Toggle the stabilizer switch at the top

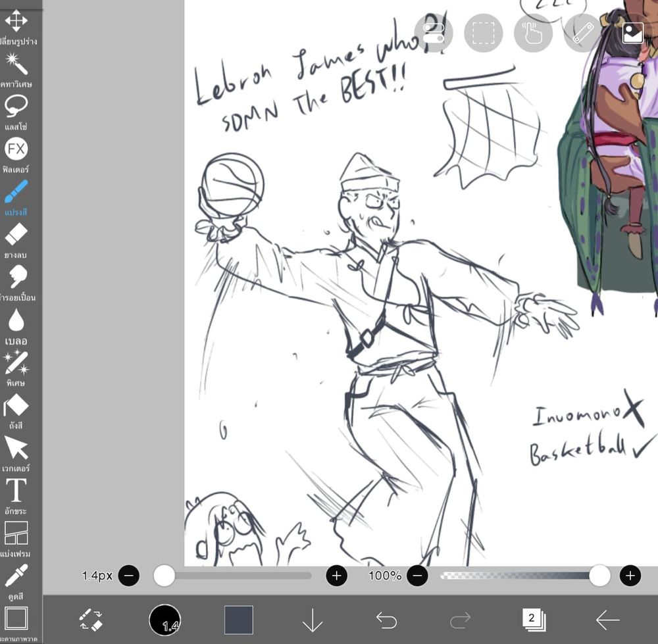point(434,33)
